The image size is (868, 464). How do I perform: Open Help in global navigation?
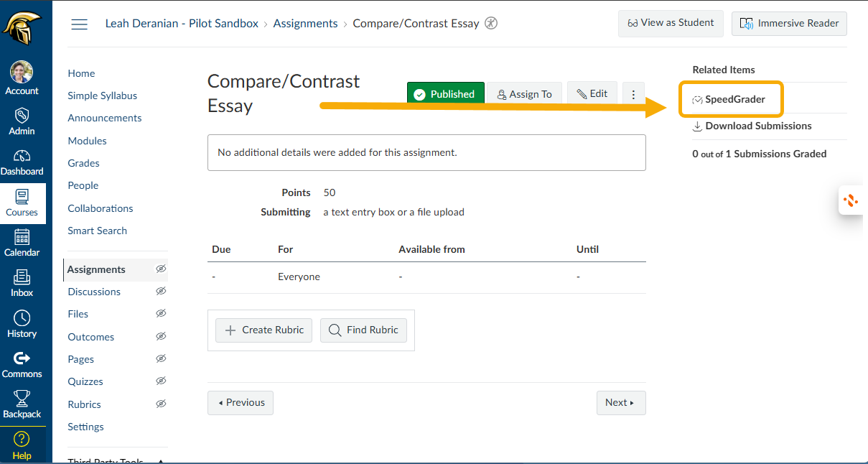[22, 445]
